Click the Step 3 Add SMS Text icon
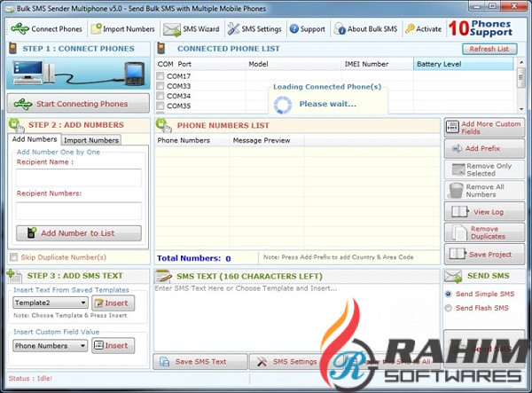 tap(14, 276)
